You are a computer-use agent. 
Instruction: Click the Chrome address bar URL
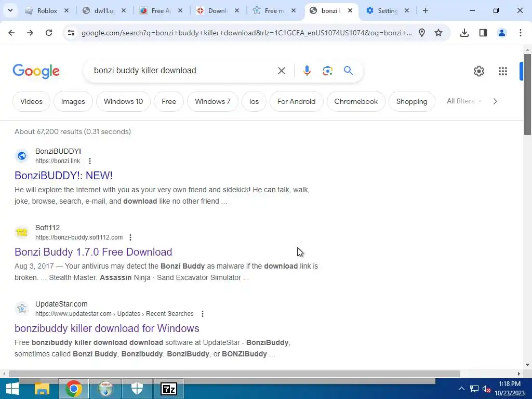247,33
